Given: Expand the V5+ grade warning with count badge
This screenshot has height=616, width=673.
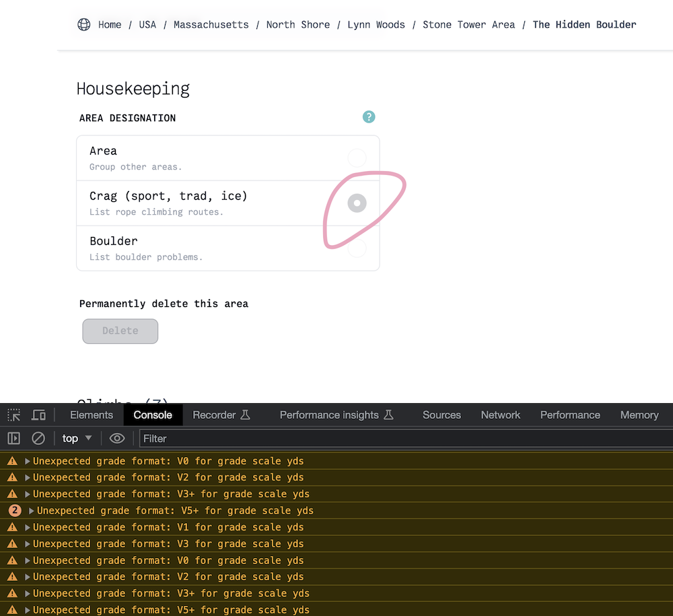Looking at the screenshot, I should (x=31, y=510).
